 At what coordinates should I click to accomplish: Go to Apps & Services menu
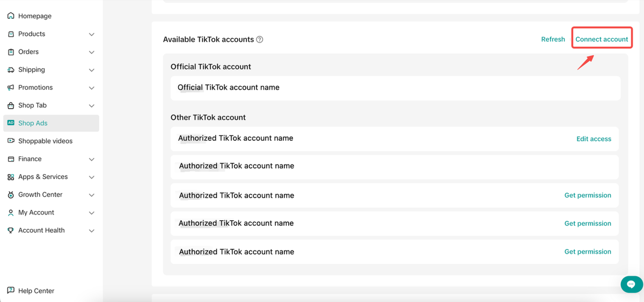pyautogui.click(x=43, y=177)
